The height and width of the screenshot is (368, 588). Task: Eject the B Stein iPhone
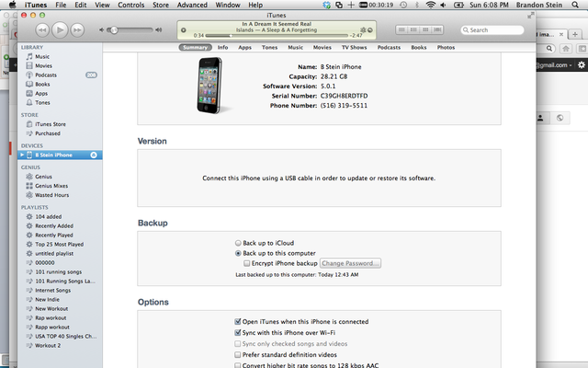coord(94,155)
